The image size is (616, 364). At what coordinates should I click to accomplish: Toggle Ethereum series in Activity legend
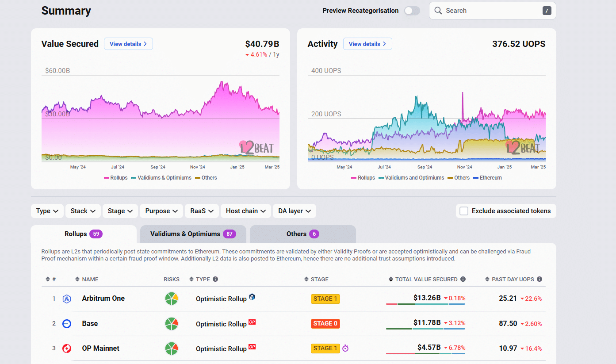[x=487, y=178]
